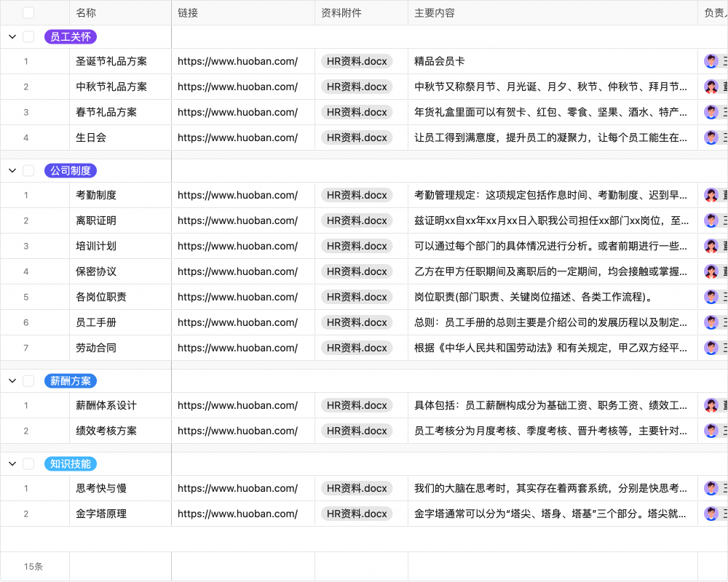Click the assignee avatar for 生日会

[x=710, y=137]
